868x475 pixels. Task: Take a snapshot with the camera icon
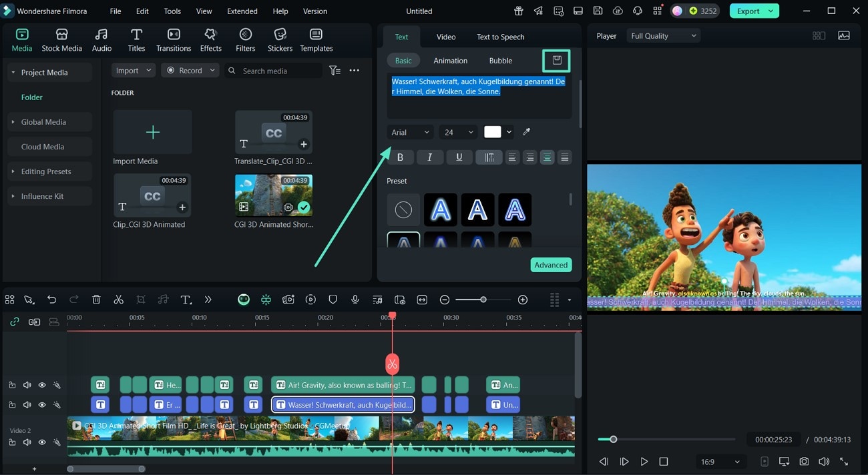pos(804,462)
